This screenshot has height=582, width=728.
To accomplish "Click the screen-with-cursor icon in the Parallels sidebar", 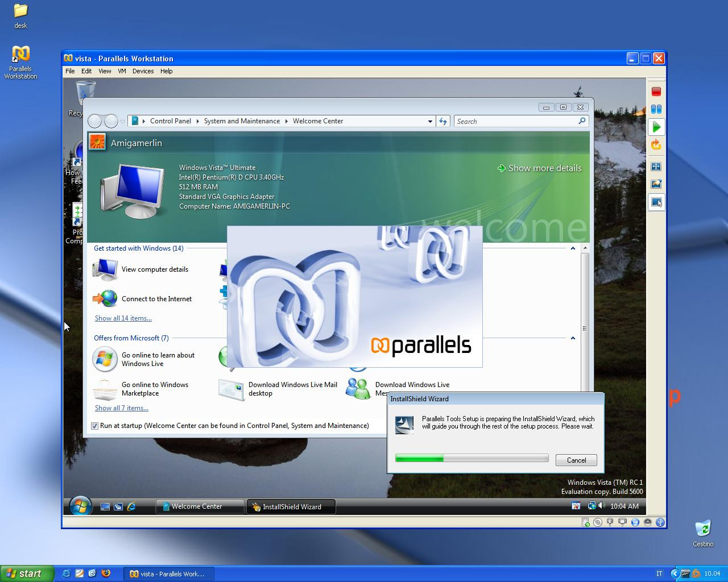I will tap(656, 202).
